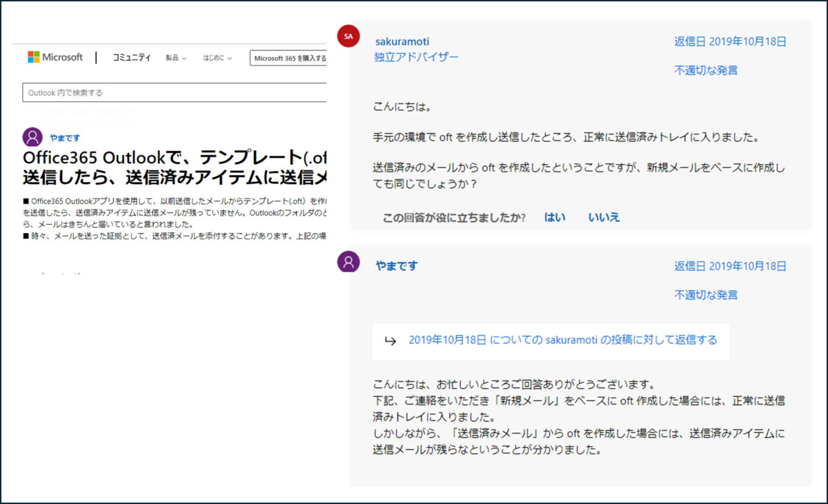Click 返信日 2019年10月18日 on sakuramoti's reply
828x504 pixels.
point(730,41)
